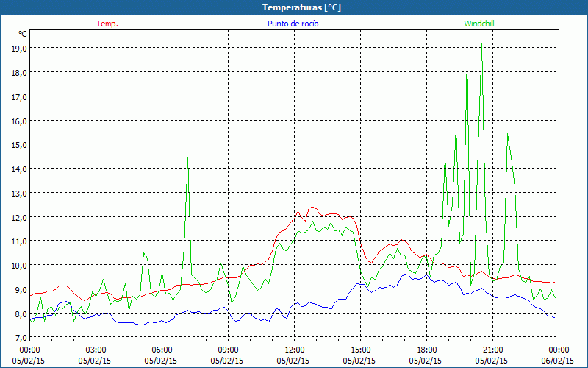Click the 10,0 y-axis value
The image size is (588, 368).
19,266
